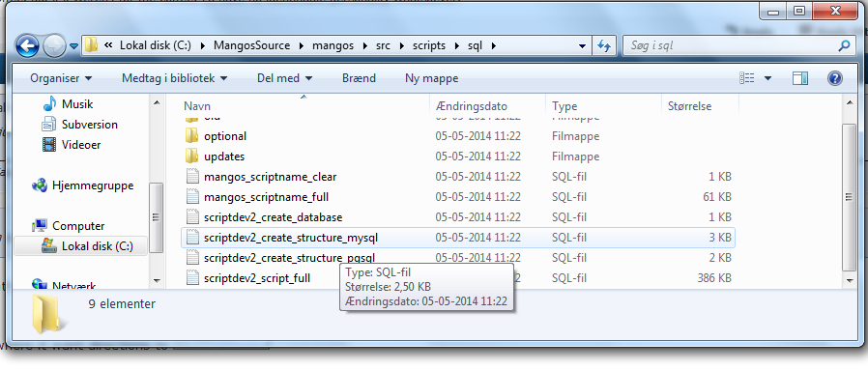Expand the arrow after 'scripts' breadcrumb
This screenshot has height=370, width=868.
point(456,46)
